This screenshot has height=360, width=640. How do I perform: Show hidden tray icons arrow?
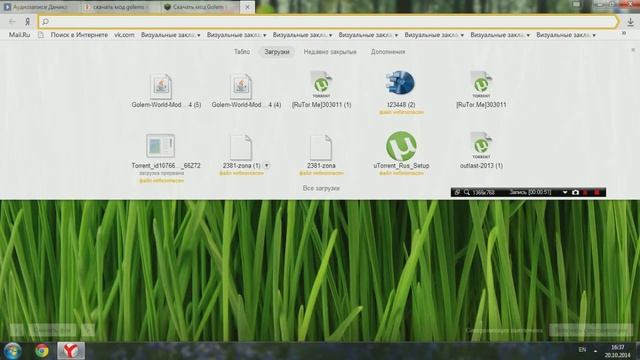(596, 351)
